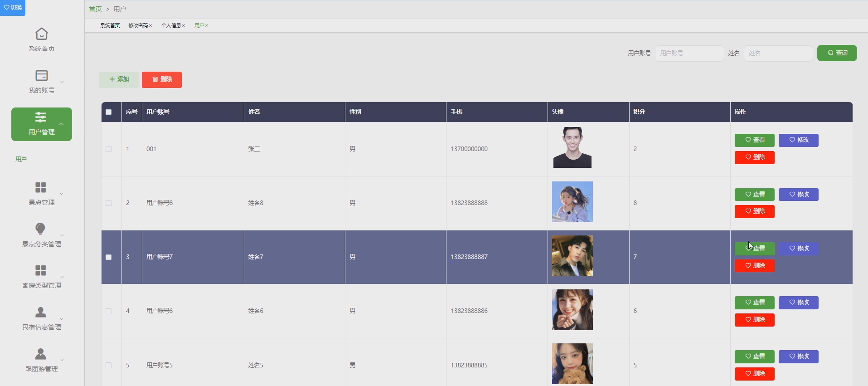Image resolution: width=868 pixels, height=386 pixels.
Task: Open the 景点分类管理 lightbulb icon
Action: [40, 229]
